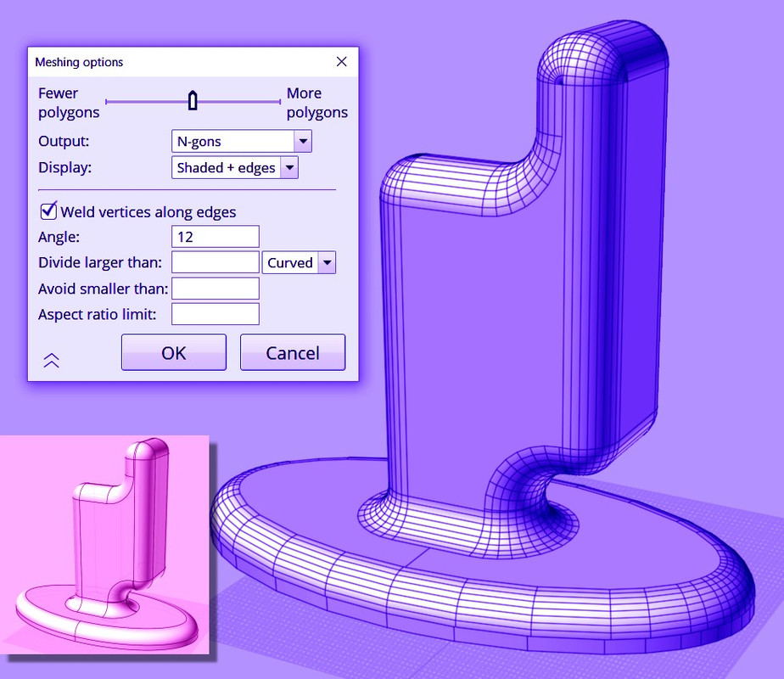
Task: Click the polygon density slider handle
Action: 193,101
